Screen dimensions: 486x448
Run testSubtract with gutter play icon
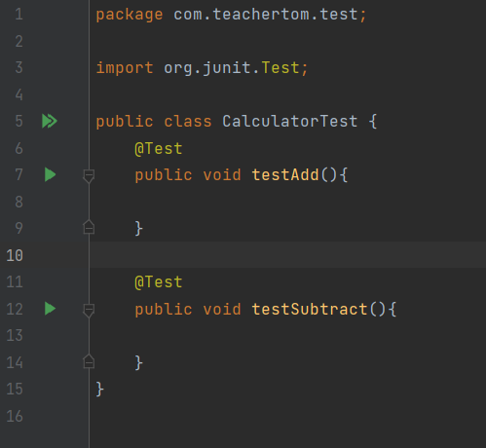(50, 309)
